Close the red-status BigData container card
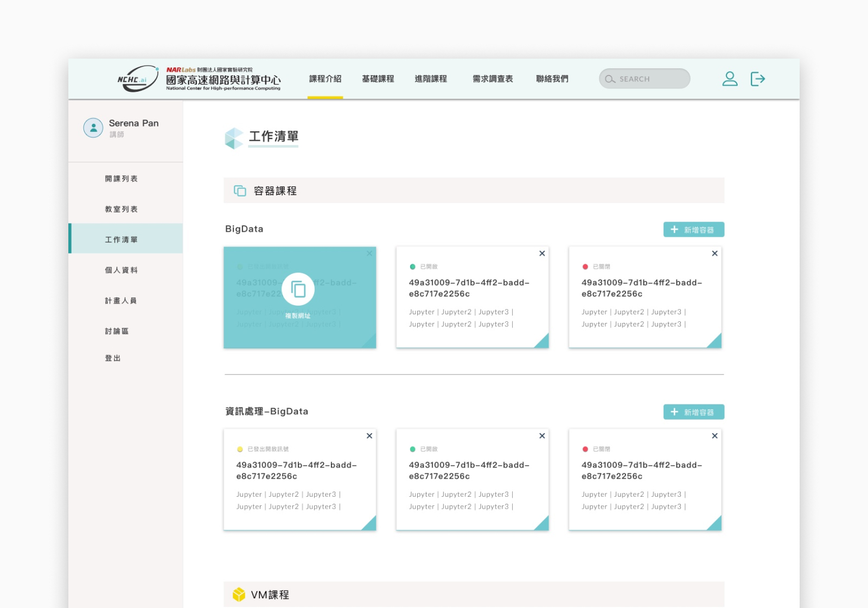This screenshot has height=608, width=868. (714, 254)
